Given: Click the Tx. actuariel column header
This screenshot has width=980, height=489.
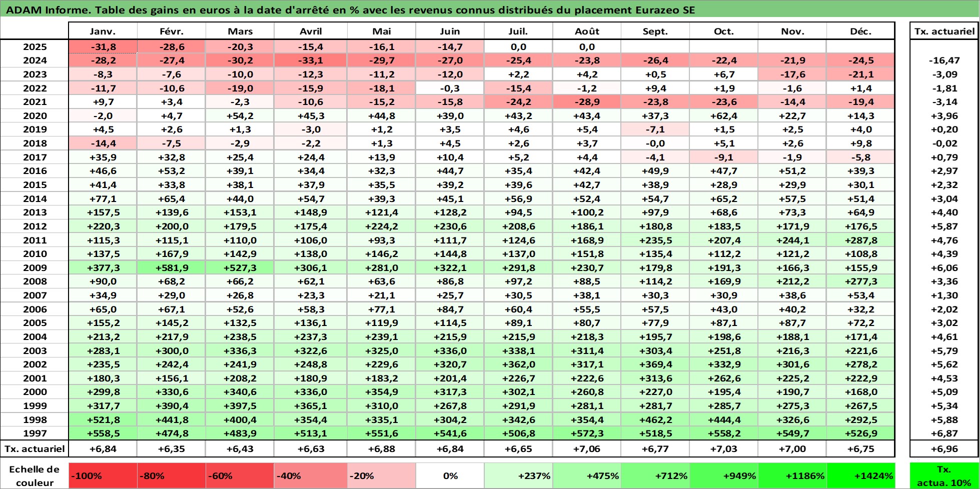Looking at the screenshot, I should coord(944,31).
